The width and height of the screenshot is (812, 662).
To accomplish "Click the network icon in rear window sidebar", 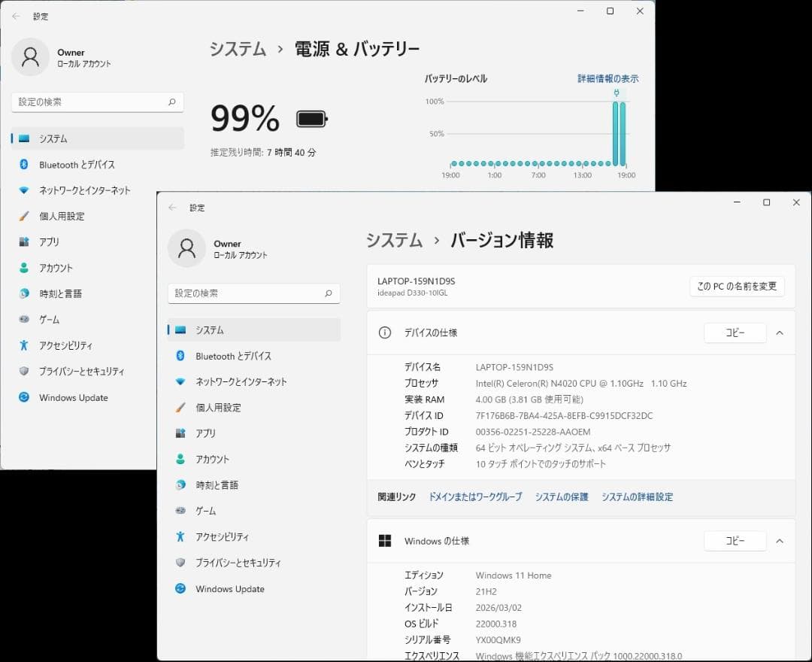I will pyautogui.click(x=24, y=190).
